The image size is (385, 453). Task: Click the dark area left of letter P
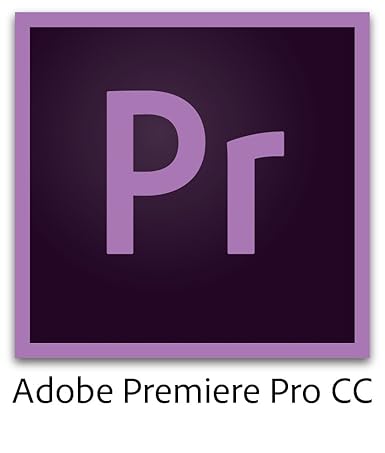click(68, 172)
